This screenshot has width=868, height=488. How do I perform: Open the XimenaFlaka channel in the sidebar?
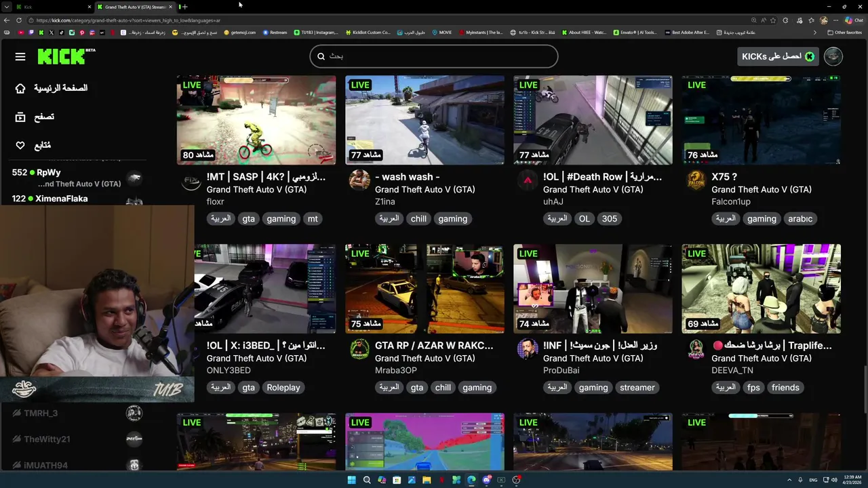point(77,199)
